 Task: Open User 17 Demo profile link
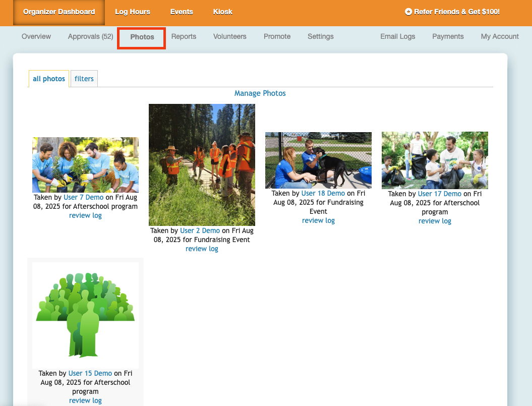pos(439,194)
